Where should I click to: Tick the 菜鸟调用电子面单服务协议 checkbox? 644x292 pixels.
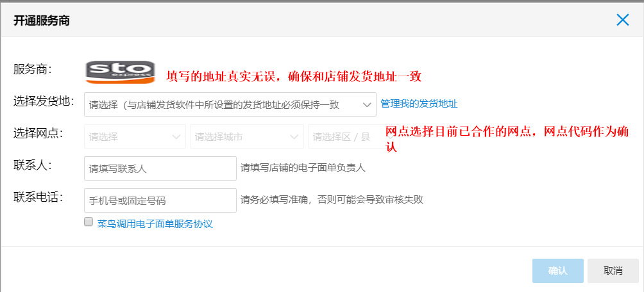point(89,222)
